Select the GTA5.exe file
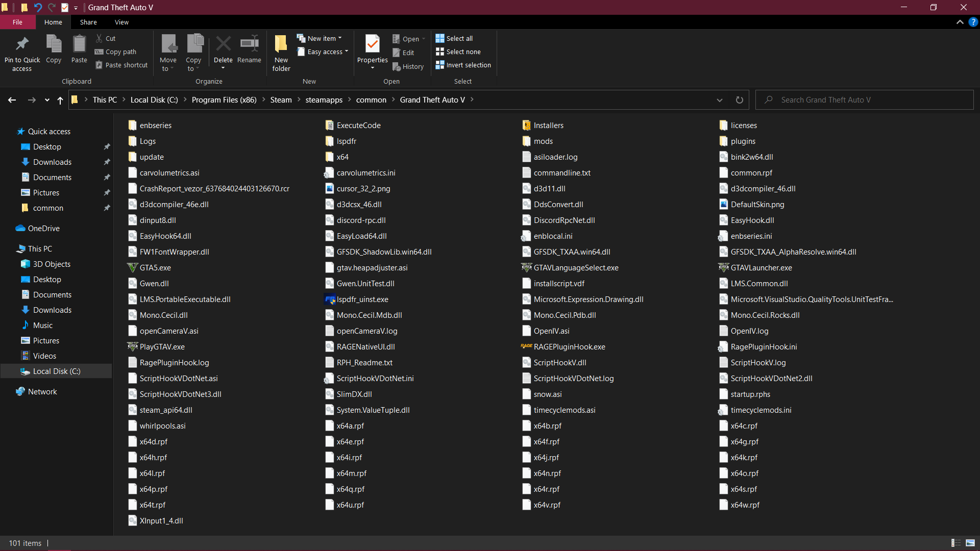The width and height of the screenshot is (980, 551). [155, 268]
